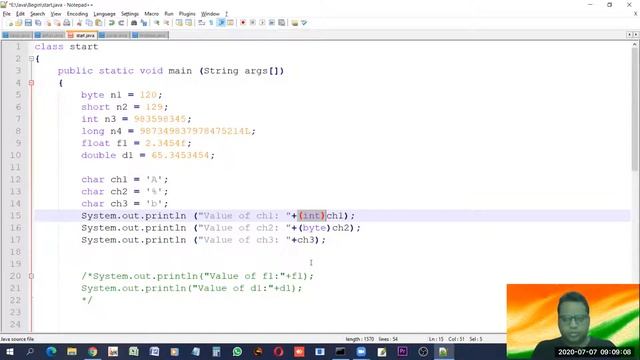Run macro multiple times icon
This screenshot has height=360, width=640.
click(272, 23)
